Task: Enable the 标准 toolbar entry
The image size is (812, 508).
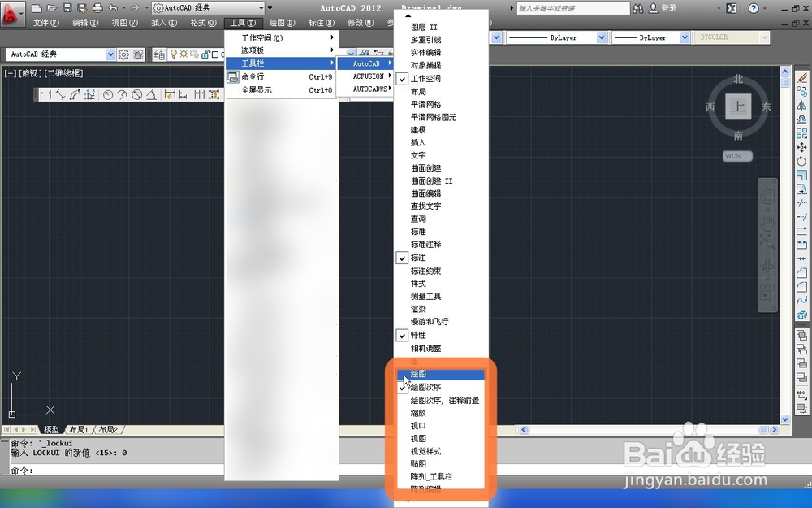Action: (443, 232)
